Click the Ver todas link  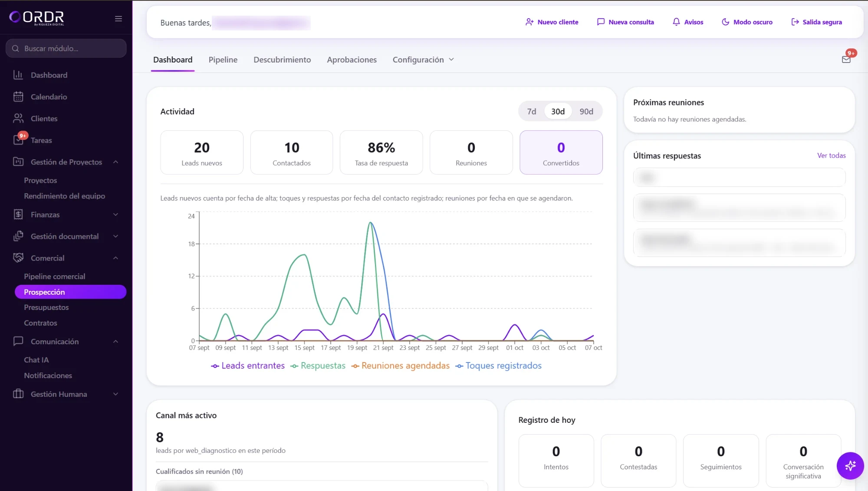(x=831, y=155)
